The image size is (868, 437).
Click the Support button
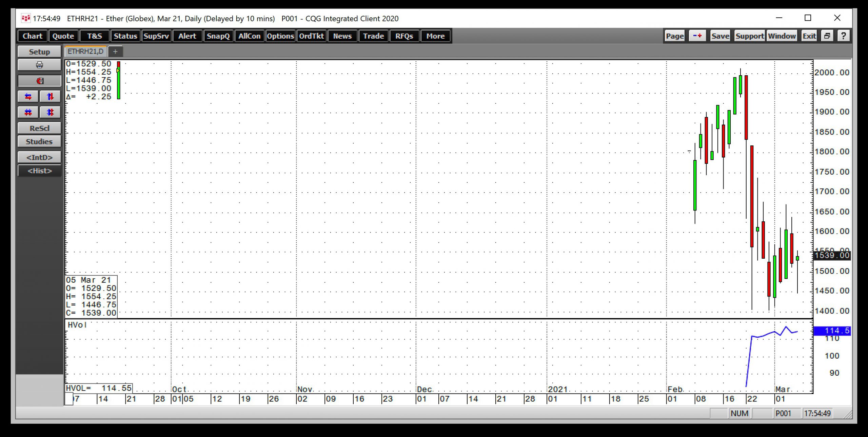pos(749,36)
